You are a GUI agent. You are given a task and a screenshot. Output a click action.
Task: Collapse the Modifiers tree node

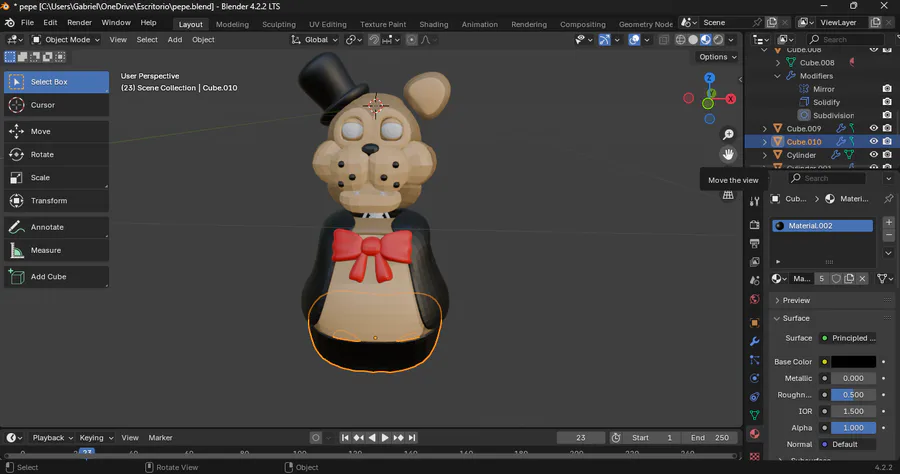point(778,76)
